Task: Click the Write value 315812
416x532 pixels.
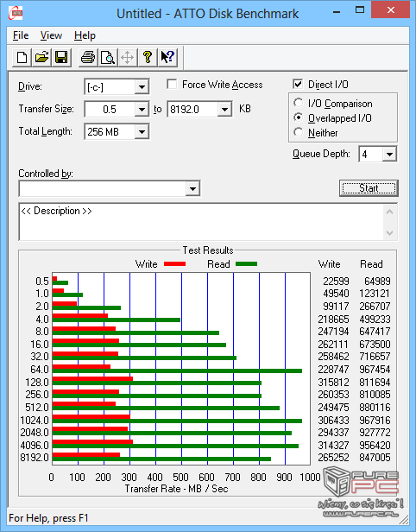Action: 333,383
